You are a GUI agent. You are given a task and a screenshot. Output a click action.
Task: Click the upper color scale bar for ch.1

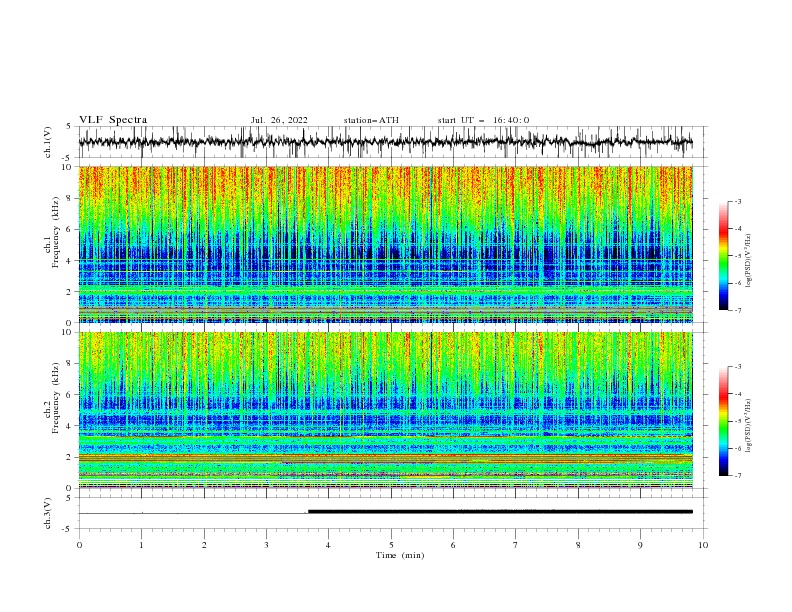pyautogui.click(x=724, y=256)
